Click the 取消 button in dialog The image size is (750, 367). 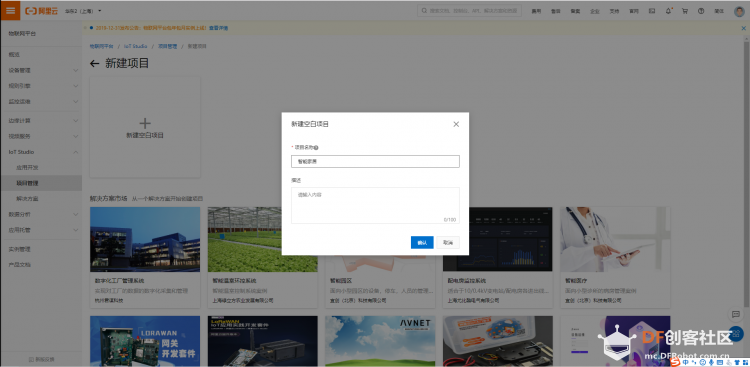tap(448, 243)
